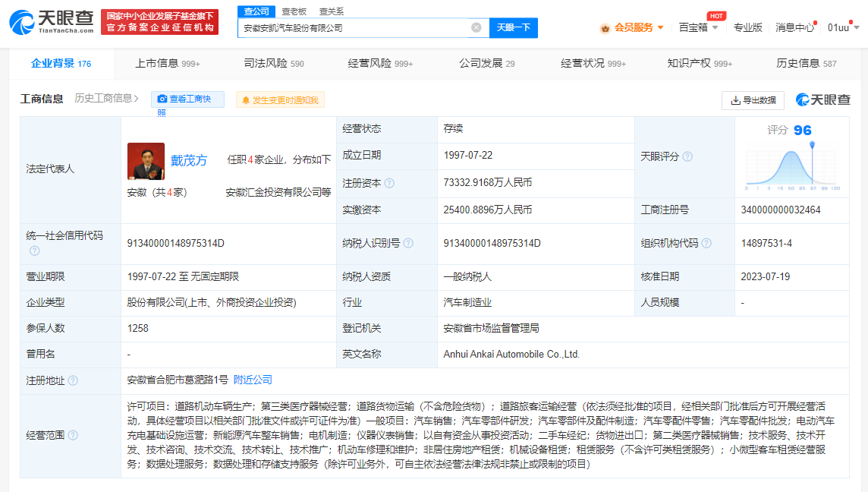Open the 附近公司 link
Viewport: 868px width, 492px height.
[x=253, y=380]
